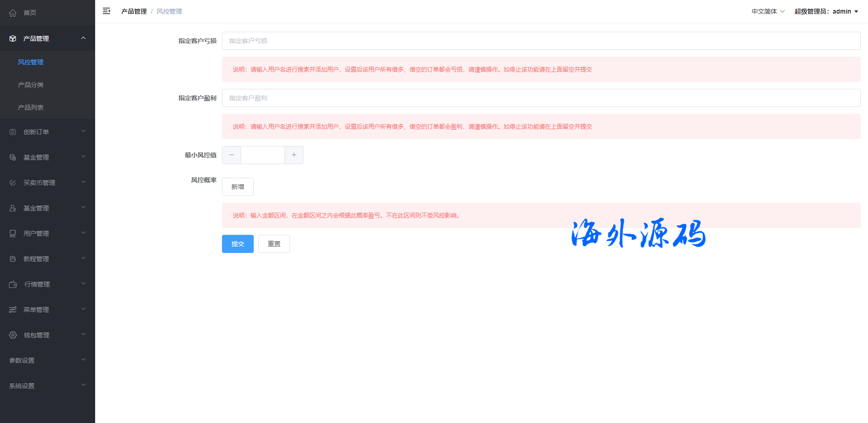868x423 pixels.
Task: Click the 用户管理 sidebar icon
Action: pyautogui.click(x=13, y=233)
